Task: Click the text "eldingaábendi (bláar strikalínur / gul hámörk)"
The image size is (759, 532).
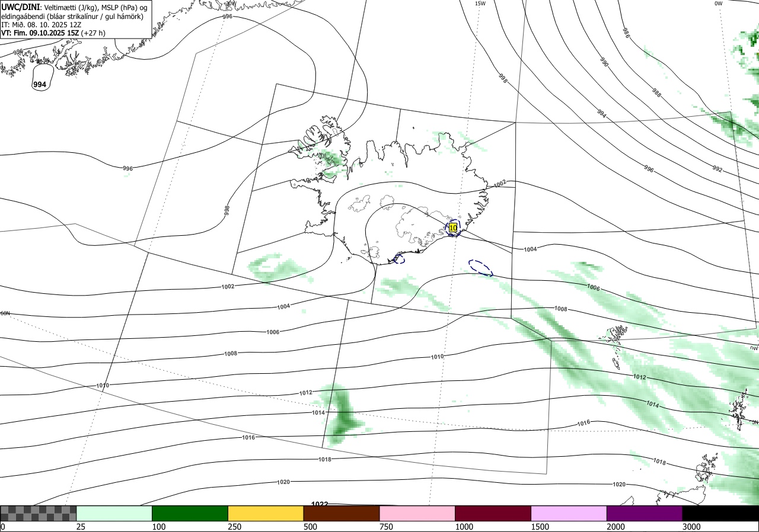Action: click(x=72, y=16)
